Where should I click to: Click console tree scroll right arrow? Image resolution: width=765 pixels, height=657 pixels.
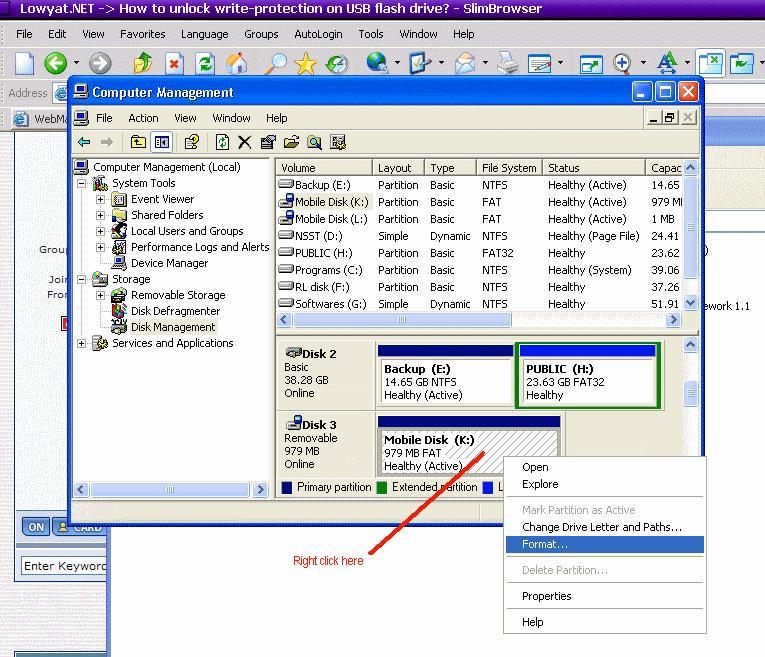[261, 489]
